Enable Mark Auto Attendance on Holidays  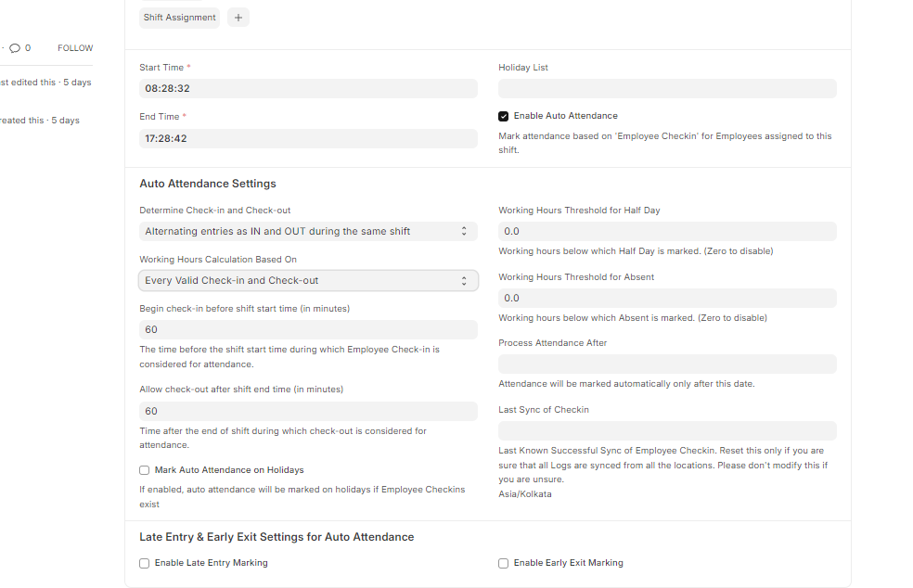[145, 470]
